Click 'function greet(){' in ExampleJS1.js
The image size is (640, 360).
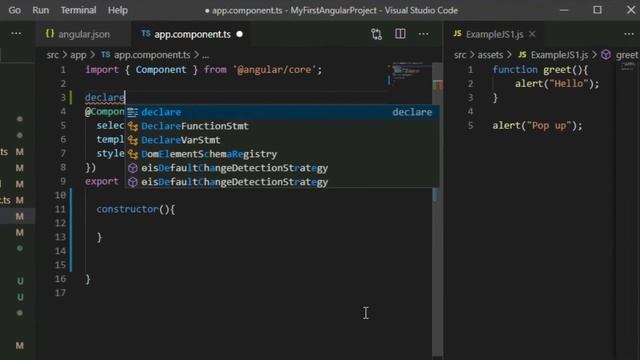540,70
